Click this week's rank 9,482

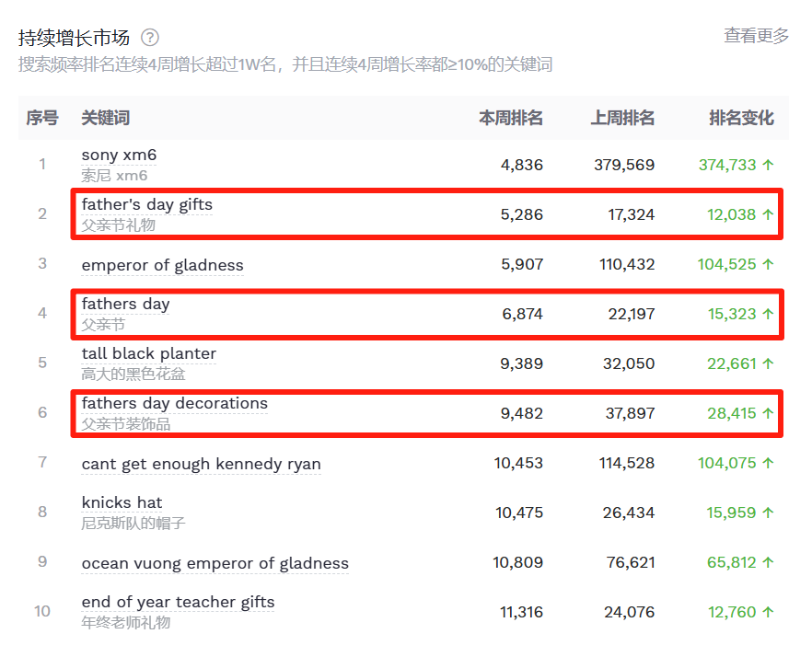(521, 414)
